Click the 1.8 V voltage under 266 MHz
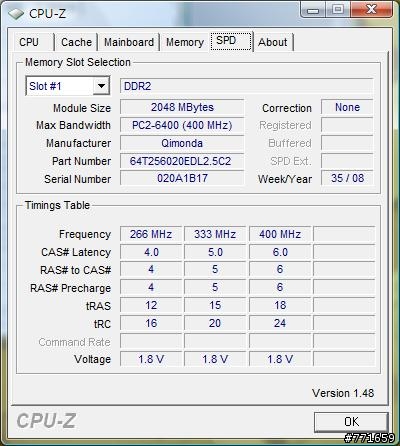The width and height of the screenshot is (400, 446). (151, 359)
